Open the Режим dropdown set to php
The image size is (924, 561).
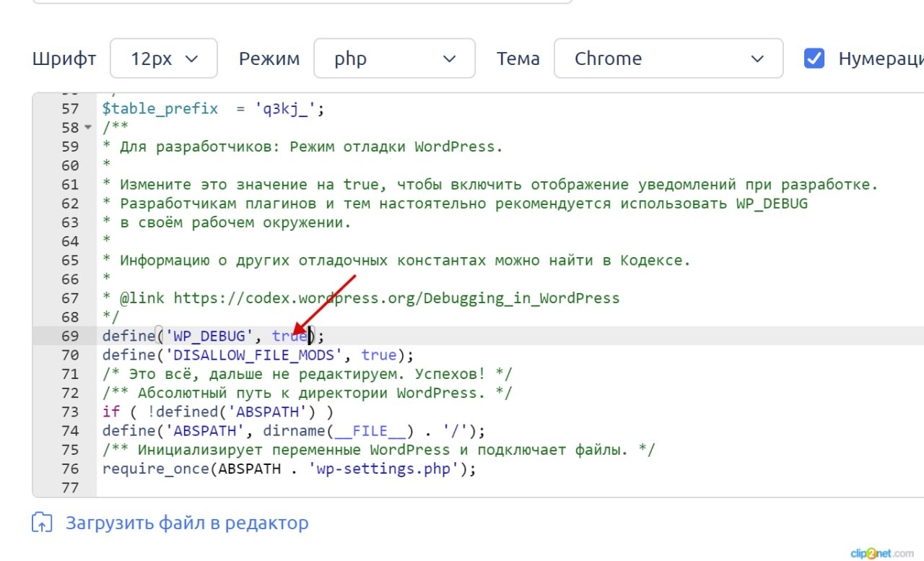[394, 58]
